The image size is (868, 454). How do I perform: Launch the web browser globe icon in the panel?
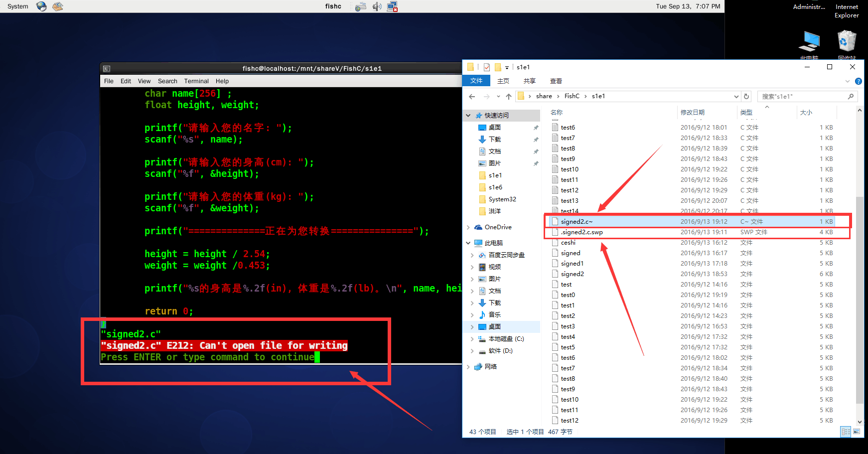tap(42, 6)
